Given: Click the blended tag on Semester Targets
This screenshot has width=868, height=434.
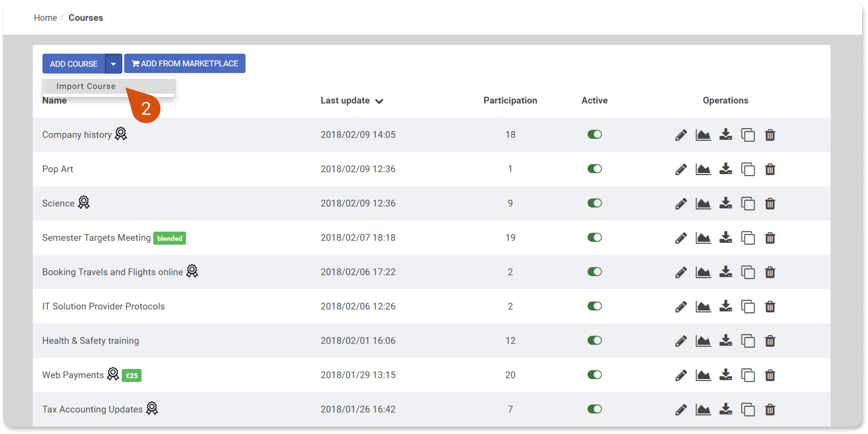Looking at the screenshot, I should tap(170, 238).
